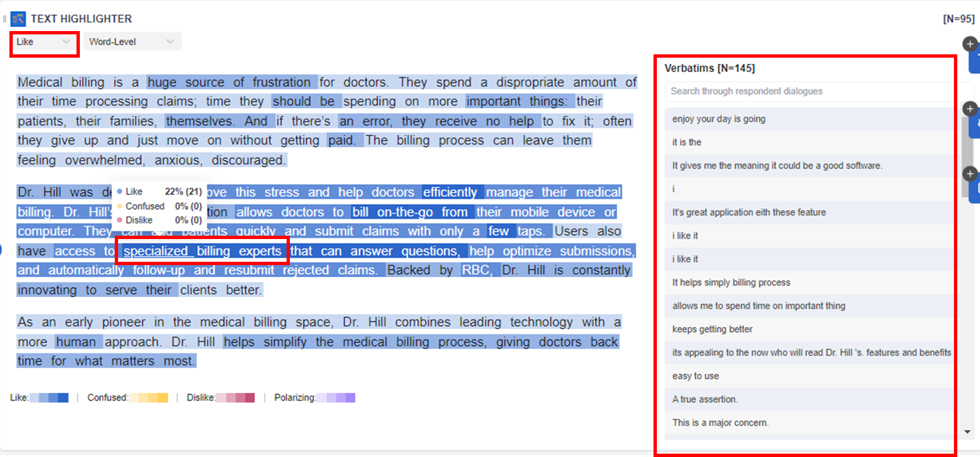980x457 pixels.
Task: Click the first 'i like it' verbatim
Action: click(x=809, y=235)
